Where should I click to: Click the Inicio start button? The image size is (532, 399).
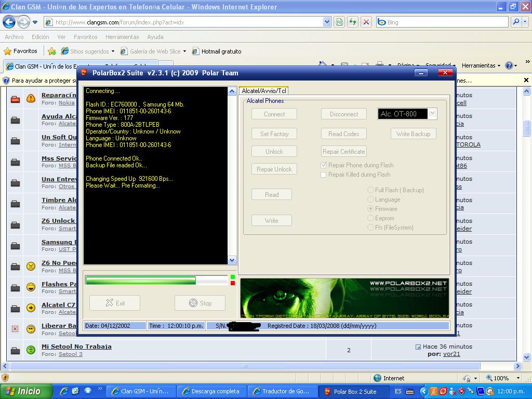tap(26, 391)
